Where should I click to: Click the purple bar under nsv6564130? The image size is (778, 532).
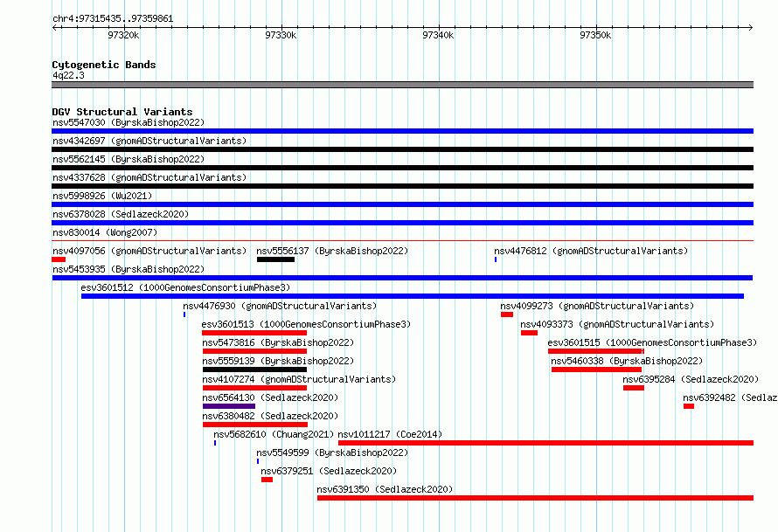coord(229,406)
